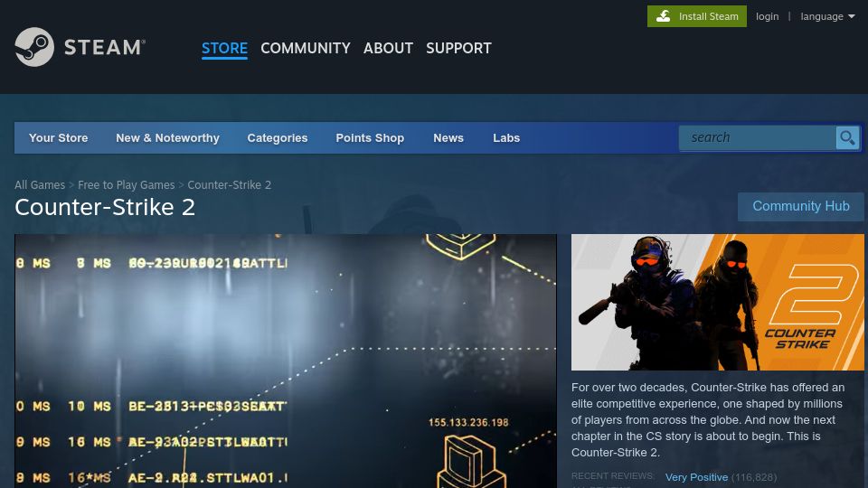The height and width of the screenshot is (488, 868).
Task: Open the News tab
Action: tap(448, 137)
